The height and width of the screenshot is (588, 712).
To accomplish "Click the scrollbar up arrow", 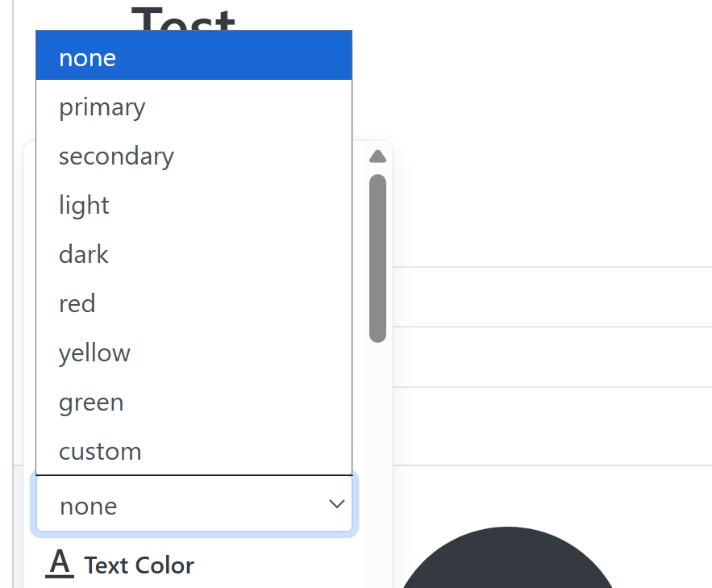I will click(377, 156).
